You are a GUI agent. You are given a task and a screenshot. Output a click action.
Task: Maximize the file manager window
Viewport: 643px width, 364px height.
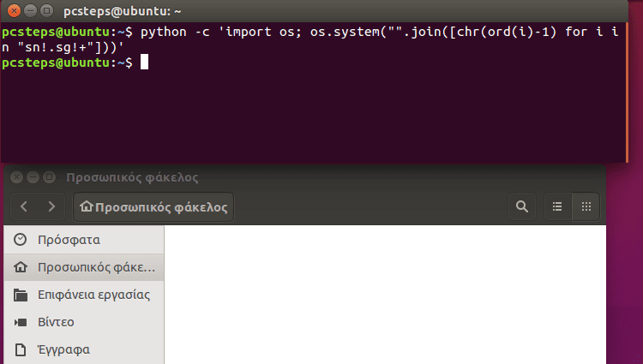[49, 177]
